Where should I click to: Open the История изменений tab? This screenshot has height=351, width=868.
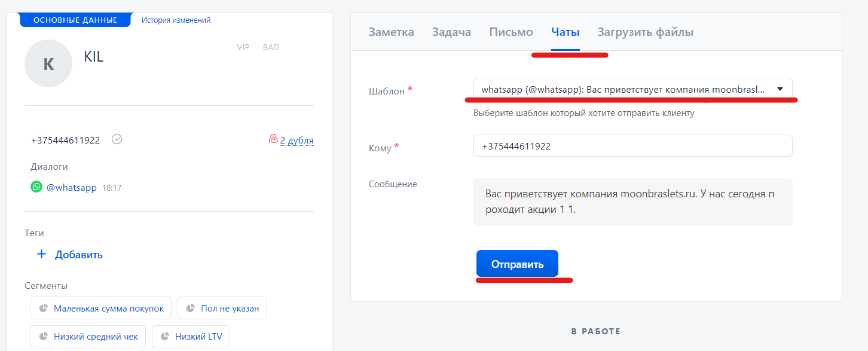tap(176, 20)
